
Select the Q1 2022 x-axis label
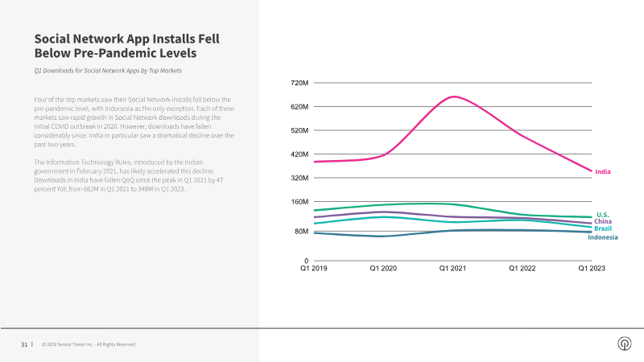coord(522,268)
